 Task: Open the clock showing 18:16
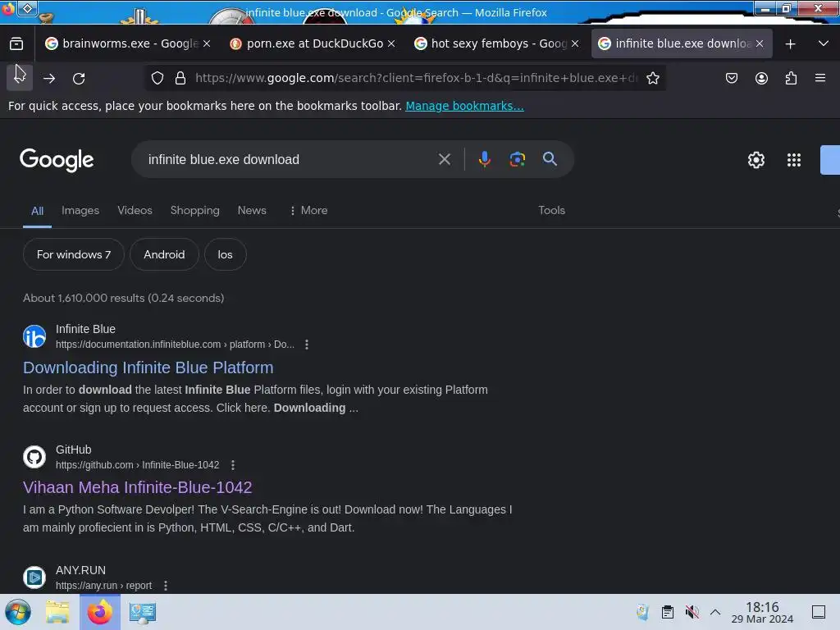point(762,612)
